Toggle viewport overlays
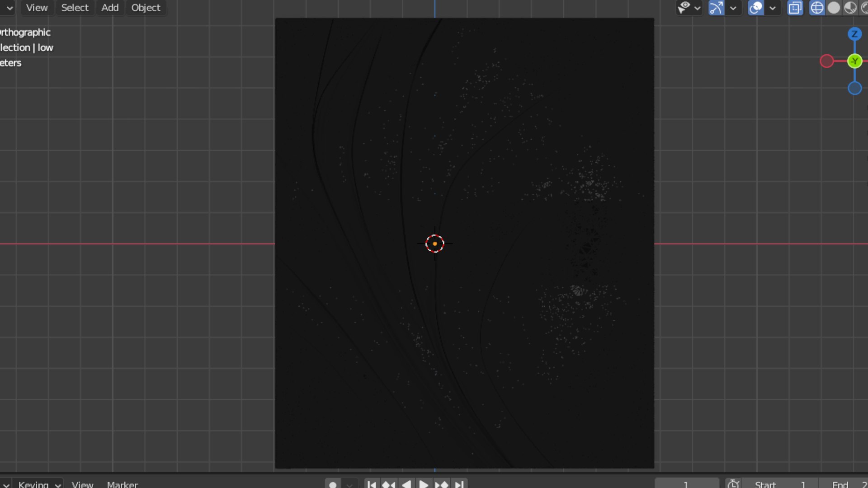 coord(755,8)
